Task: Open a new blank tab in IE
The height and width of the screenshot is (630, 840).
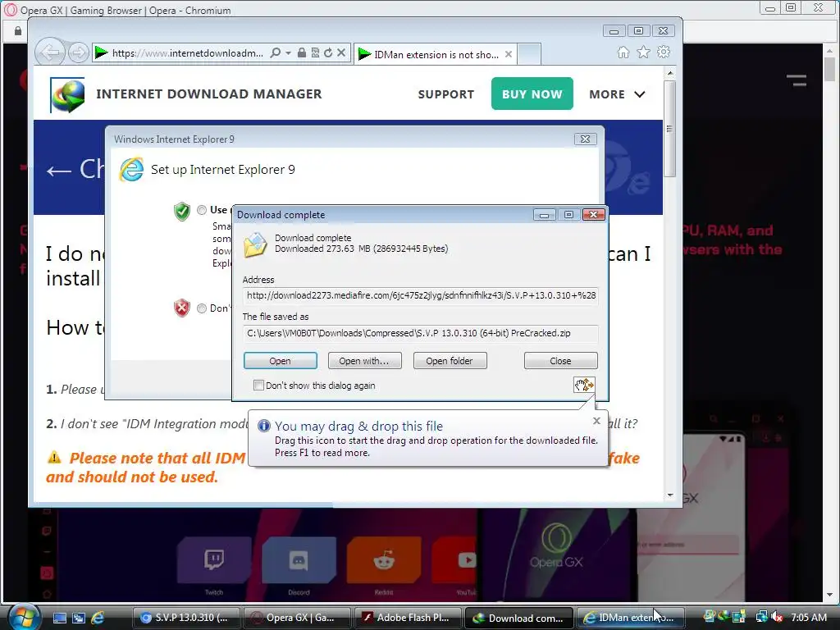Action: coord(529,54)
